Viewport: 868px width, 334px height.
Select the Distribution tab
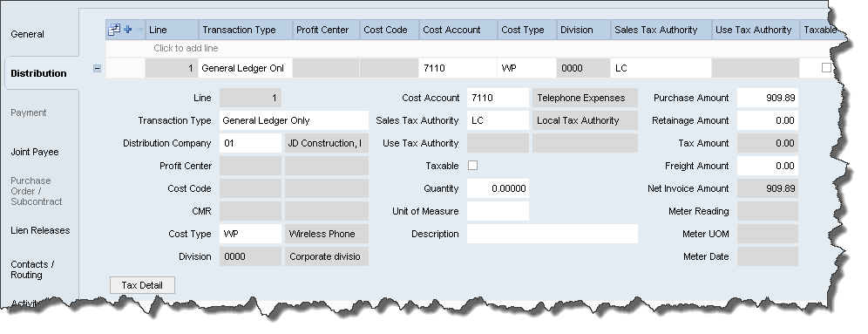pyautogui.click(x=38, y=73)
